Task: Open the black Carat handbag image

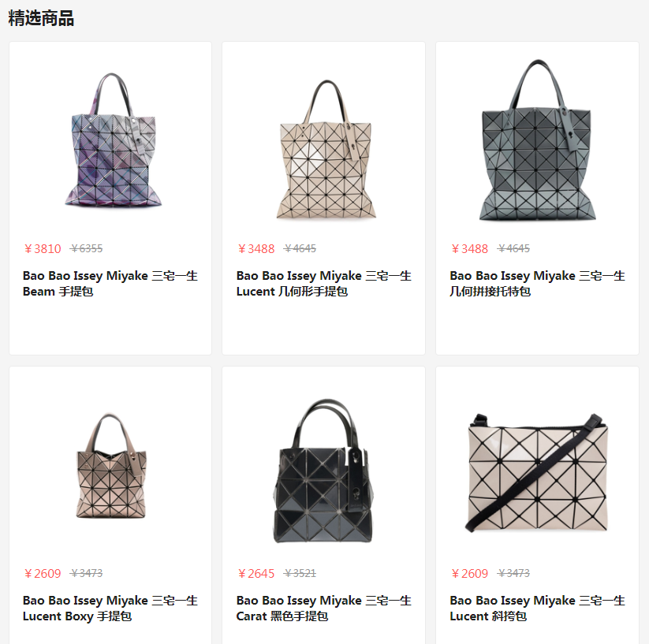Action: (324, 471)
